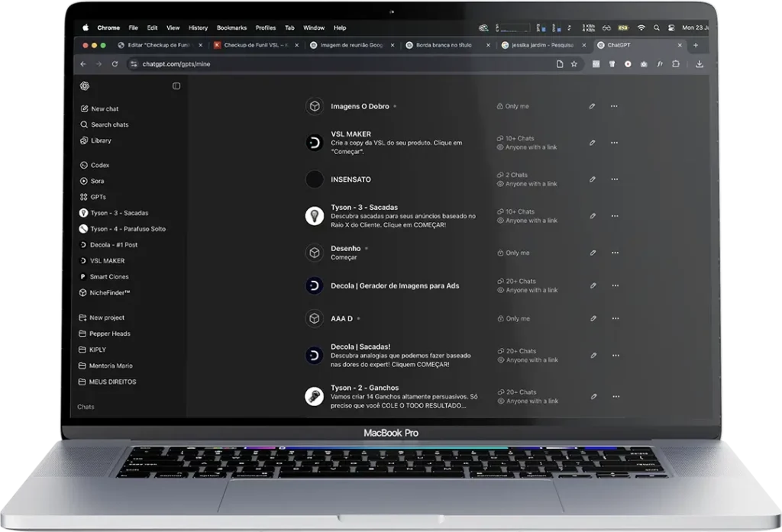Open more options for Decola Gerador de Imagens
The width and height of the screenshot is (782, 532).
pos(616,285)
